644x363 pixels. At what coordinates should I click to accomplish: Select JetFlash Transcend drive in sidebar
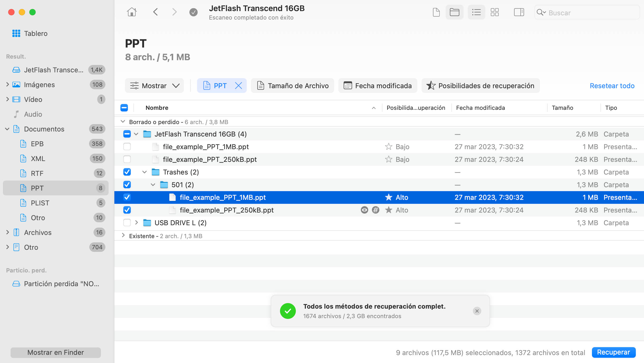pyautogui.click(x=56, y=70)
